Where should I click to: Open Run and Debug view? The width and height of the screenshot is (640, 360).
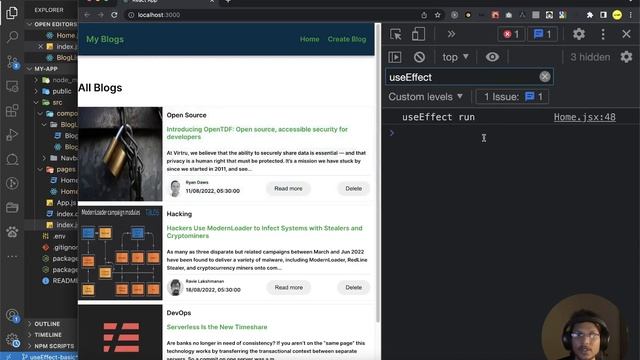[12, 135]
